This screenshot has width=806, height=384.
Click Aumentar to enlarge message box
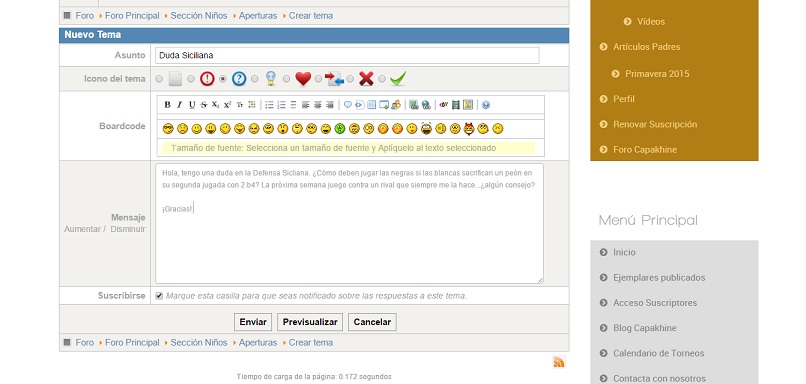82,229
